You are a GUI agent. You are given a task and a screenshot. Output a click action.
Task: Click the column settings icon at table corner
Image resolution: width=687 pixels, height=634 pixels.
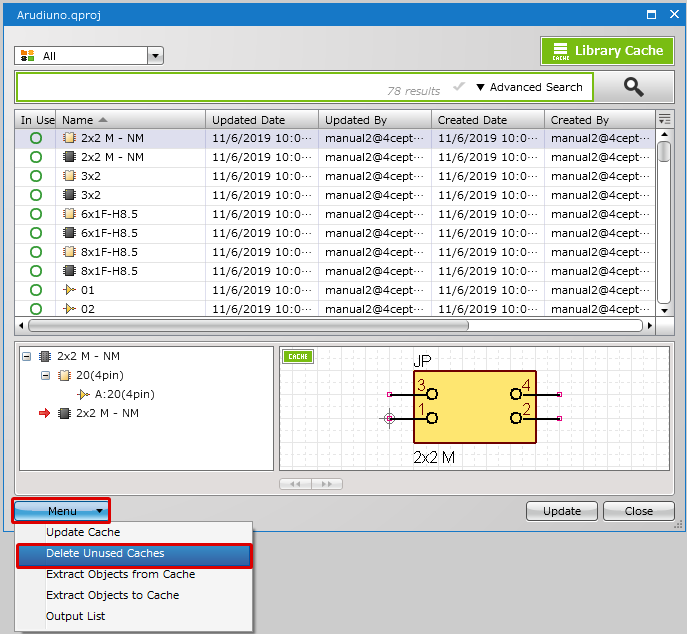664,120
